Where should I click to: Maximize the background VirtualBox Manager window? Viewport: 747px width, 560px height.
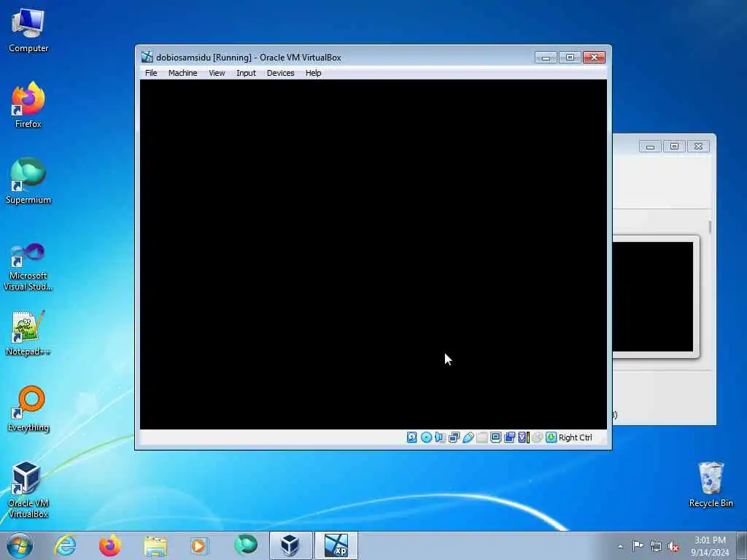674,146
